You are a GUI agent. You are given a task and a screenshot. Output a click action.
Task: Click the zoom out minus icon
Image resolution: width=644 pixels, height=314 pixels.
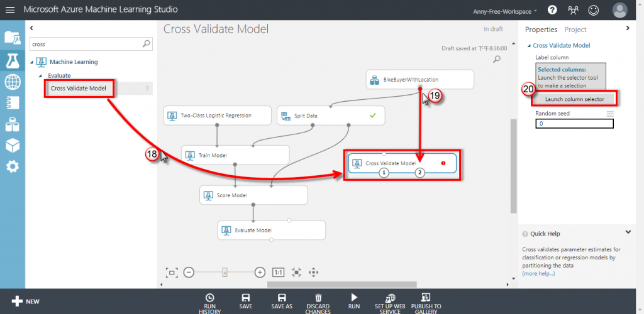pyautogui.click(x=189, y=272)
